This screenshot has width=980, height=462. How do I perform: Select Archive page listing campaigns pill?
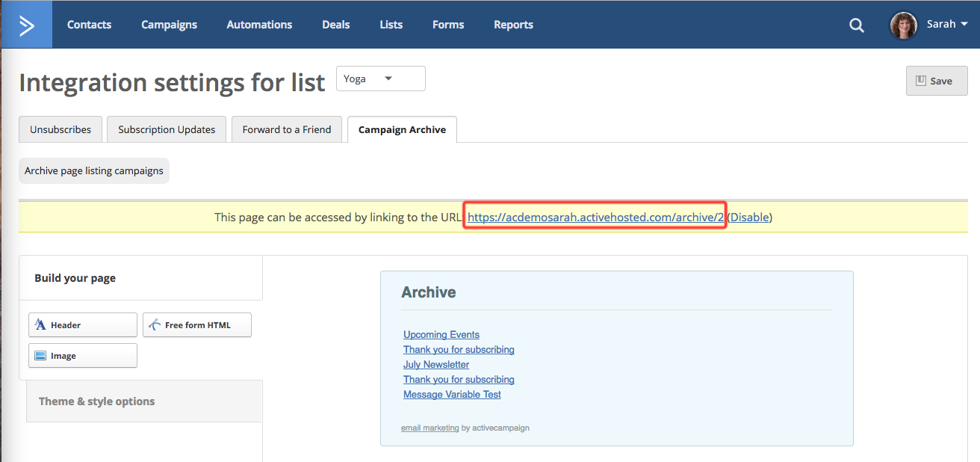[x=94, y=170]
